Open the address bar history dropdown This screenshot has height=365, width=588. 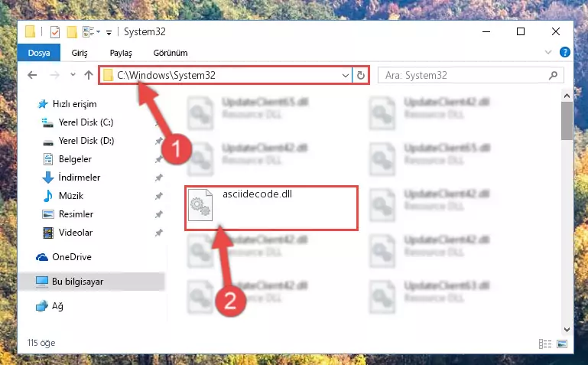click(x=346, y=76)
